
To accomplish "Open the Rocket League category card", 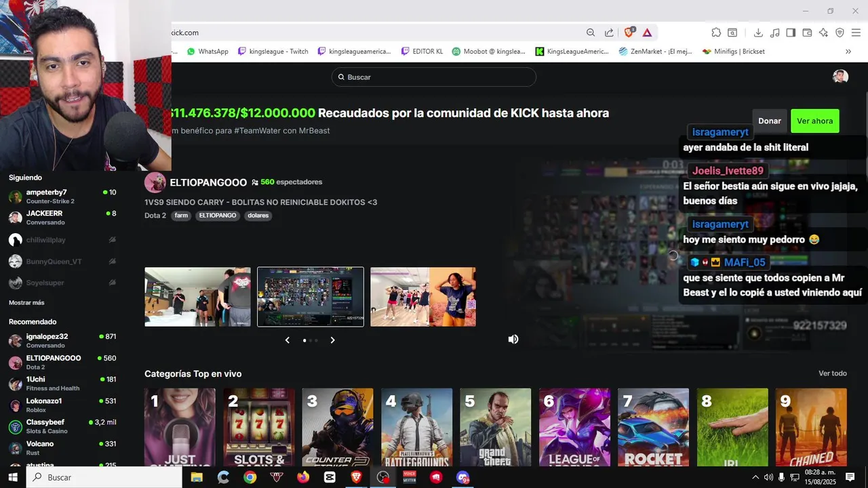I will (653, 427).
